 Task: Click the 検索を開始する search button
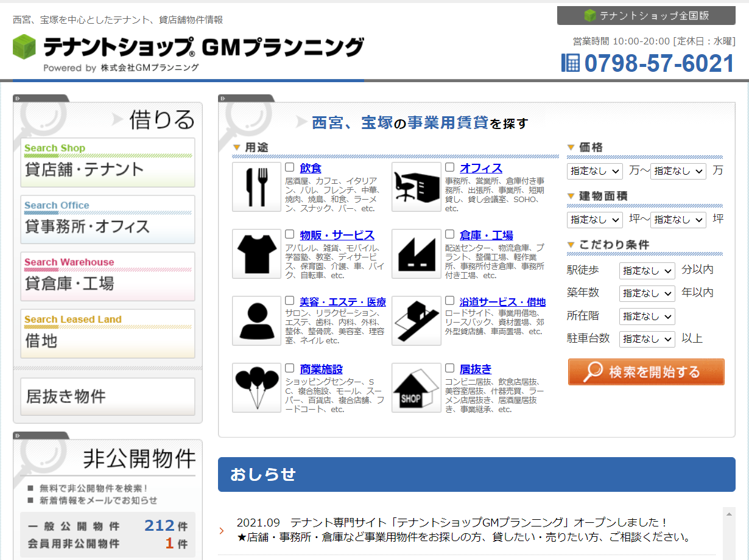[x=646, y=372]
